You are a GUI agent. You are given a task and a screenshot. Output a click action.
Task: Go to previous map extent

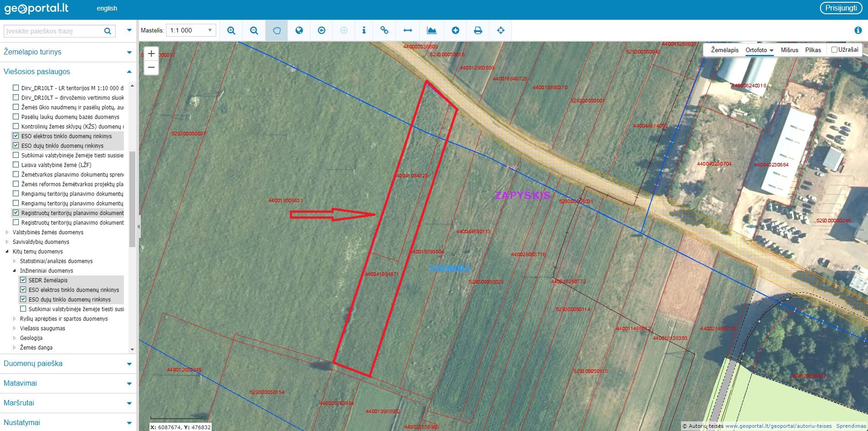[321, 31]
